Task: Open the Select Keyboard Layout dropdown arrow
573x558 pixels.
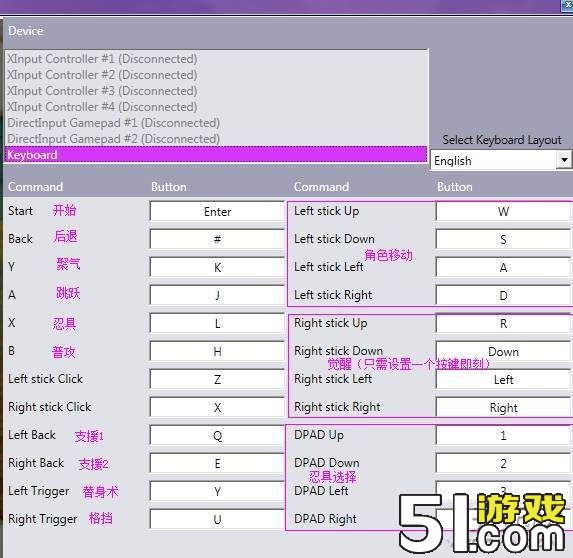Action: pyautogui.click(x=563, y=160)
